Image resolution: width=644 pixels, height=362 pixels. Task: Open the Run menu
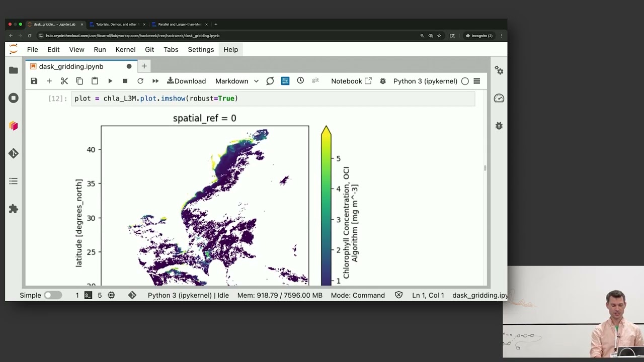100,49
